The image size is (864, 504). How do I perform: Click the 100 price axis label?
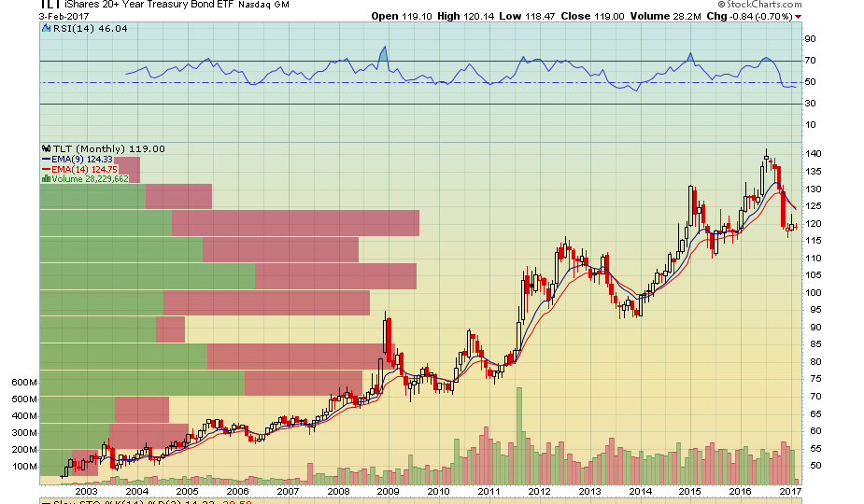click(x=814, y=293)
